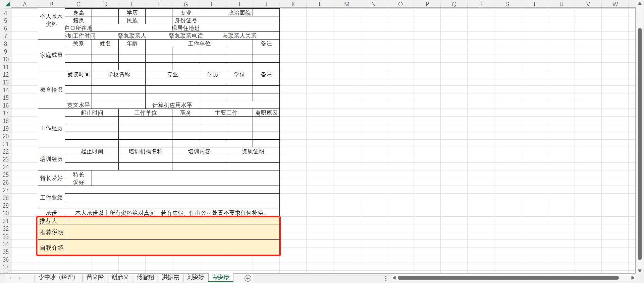Image resolution: width=644 pixels, height=283 pixels.
Task: Click the 推荐说明 label cell
Action: (51, 232)
